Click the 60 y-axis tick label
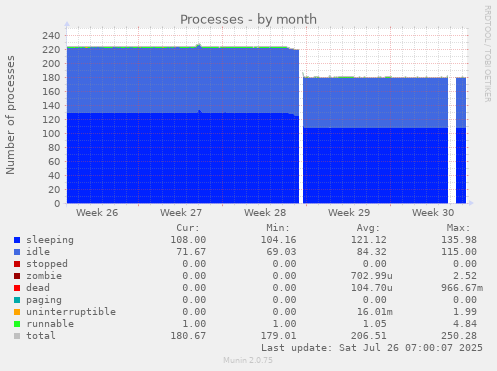 [54, 161]
